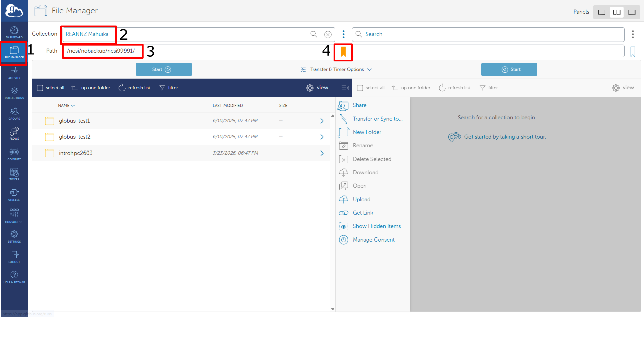Open Groups in the sidebar
644x346 pixels.
14,114
